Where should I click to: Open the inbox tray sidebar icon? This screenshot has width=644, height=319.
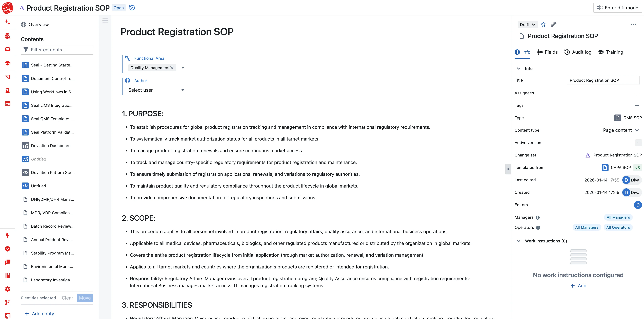8,50
